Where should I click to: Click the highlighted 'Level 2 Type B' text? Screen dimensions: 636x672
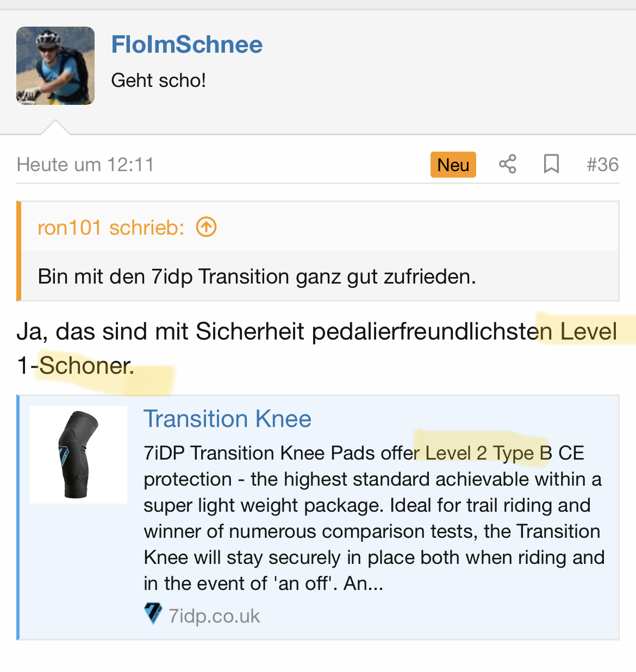[x=488, y=453]
